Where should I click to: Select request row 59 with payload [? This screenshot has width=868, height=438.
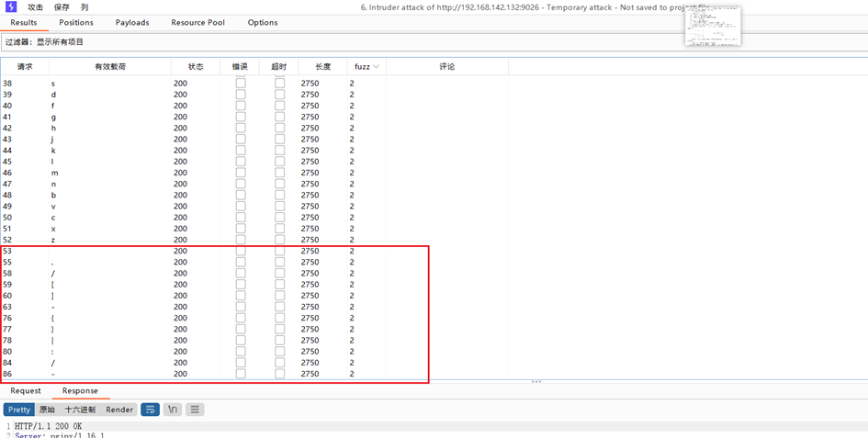(x=254, y=284)
